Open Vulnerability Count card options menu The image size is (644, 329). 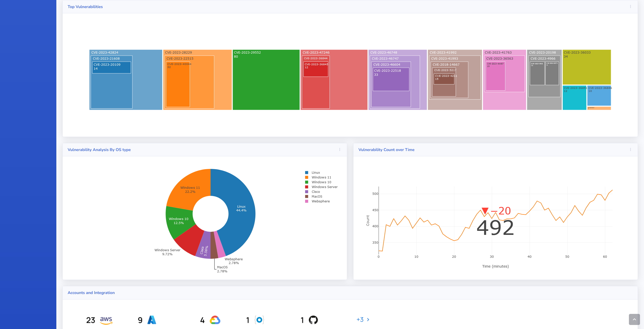(630, 150)
